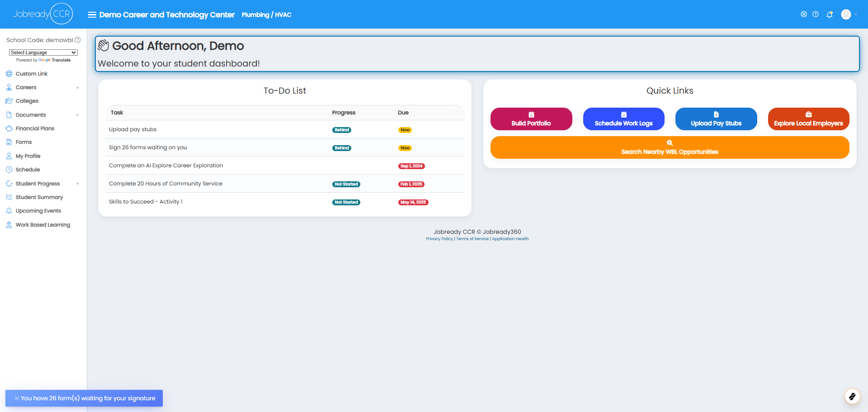The height and width of the screenshot is (412, 868).
Task: Click the Upload Pay Stubs quick link
Action: [x=716, y=119]
